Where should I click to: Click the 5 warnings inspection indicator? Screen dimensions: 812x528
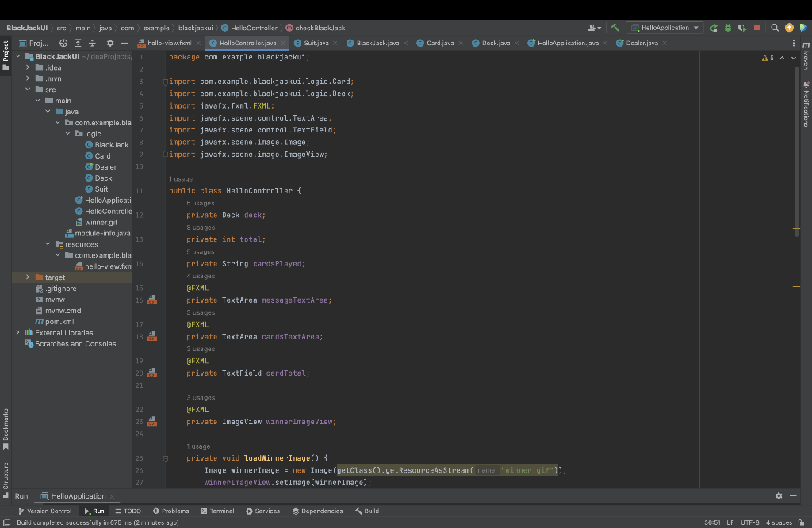(x=768, y=58)
